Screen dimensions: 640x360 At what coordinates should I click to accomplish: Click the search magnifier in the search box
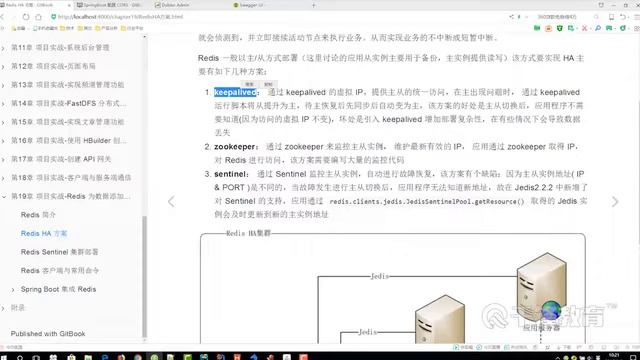click(x=596, y=17)
